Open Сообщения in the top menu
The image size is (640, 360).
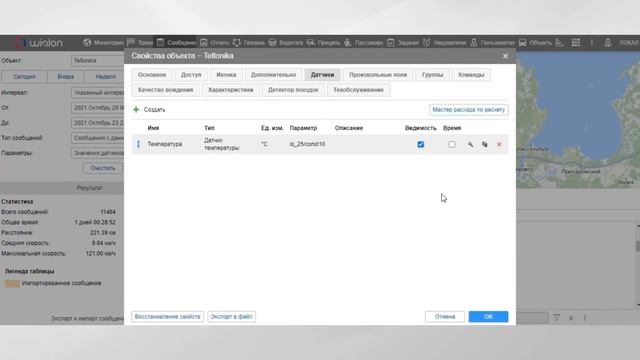pos(176,43)
